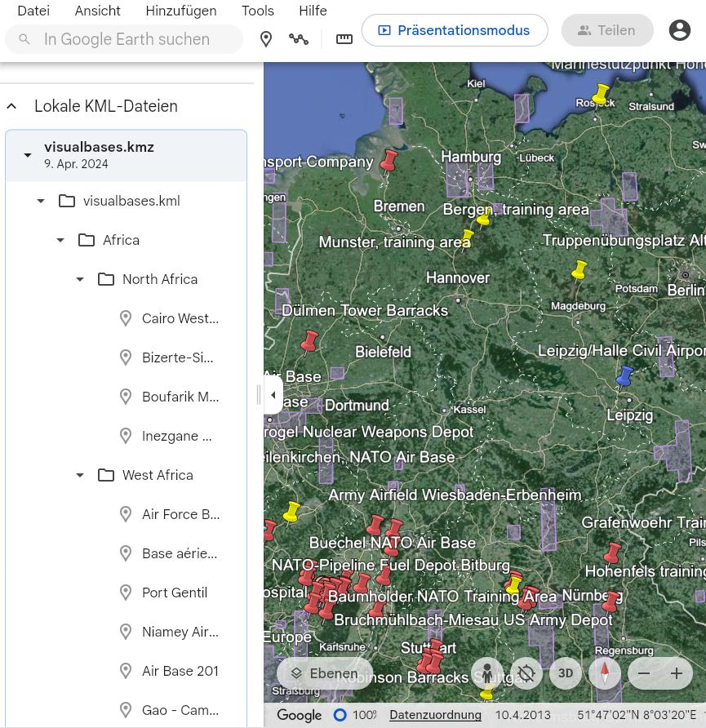Click the Air Base 201 placemark icon
The width and height of the screenshot is (706, 728).
126,671
